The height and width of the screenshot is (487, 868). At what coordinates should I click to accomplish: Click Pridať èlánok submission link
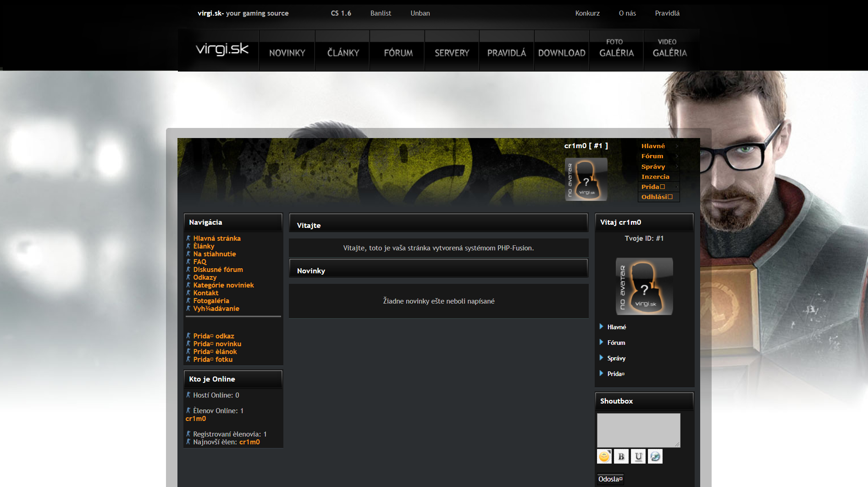[215, 352]
